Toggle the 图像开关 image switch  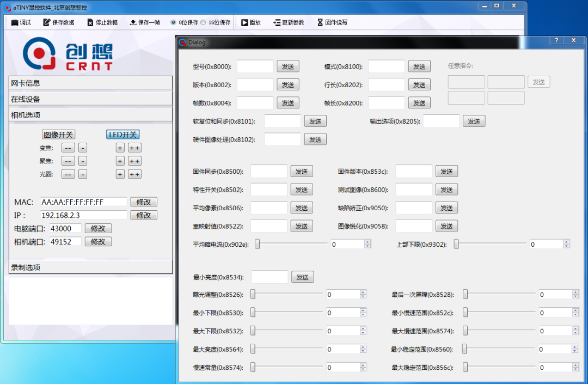click(60, 133)
